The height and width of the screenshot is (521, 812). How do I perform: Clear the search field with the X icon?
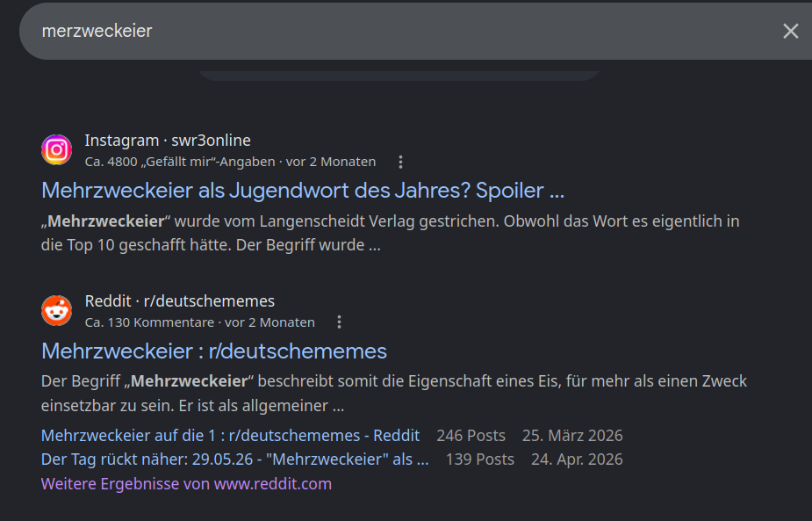pos(790,31)
